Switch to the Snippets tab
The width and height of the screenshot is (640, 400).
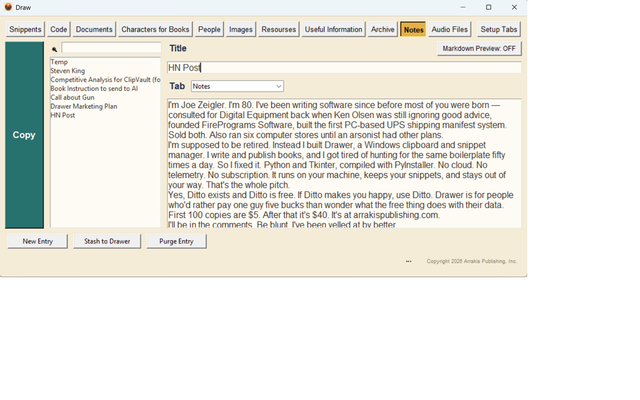click(25, 29)
